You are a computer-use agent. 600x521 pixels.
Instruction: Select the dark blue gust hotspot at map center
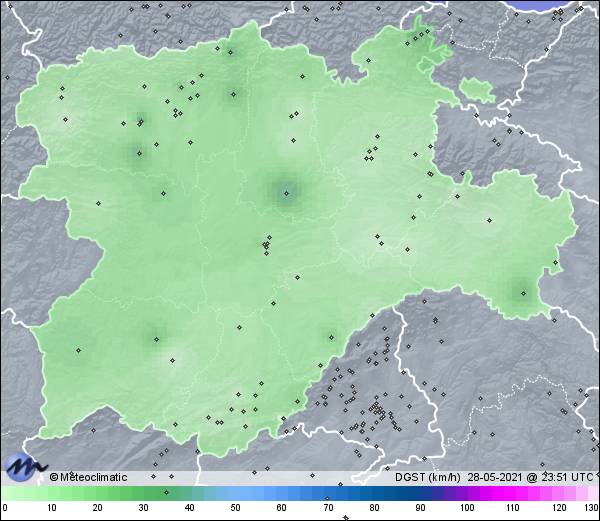point(286,192)
